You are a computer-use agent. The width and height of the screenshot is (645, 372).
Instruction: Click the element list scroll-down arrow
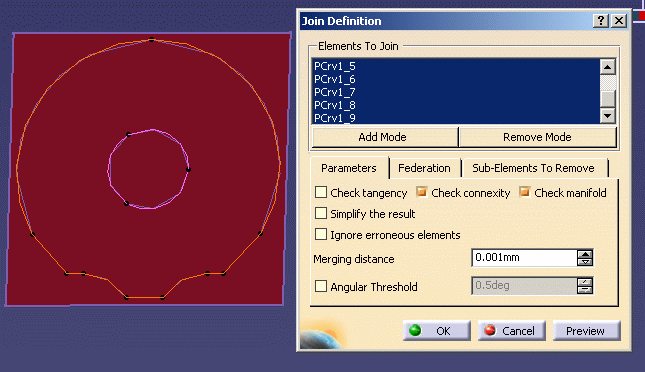pyautogui.click(x=607, y=116)
